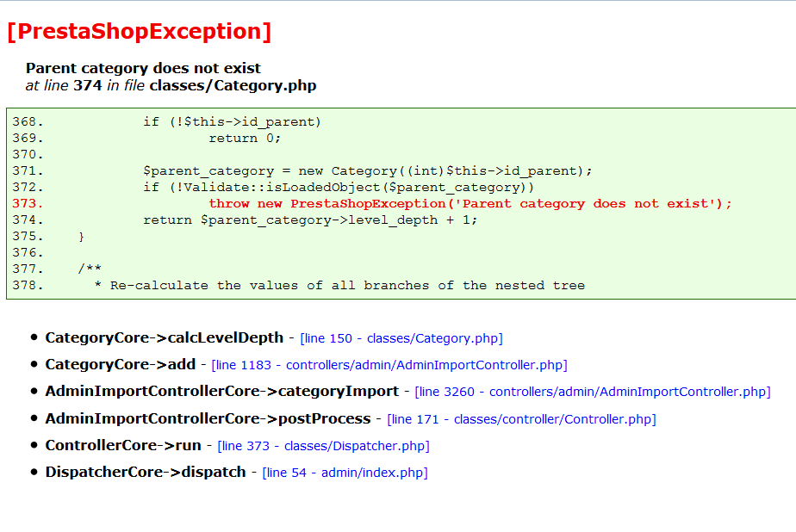This screenshot has width=796, height=532.
Task: Click the highlighted red throw statement on line 373
Action: pyautogui.click(x=470, y=204)
